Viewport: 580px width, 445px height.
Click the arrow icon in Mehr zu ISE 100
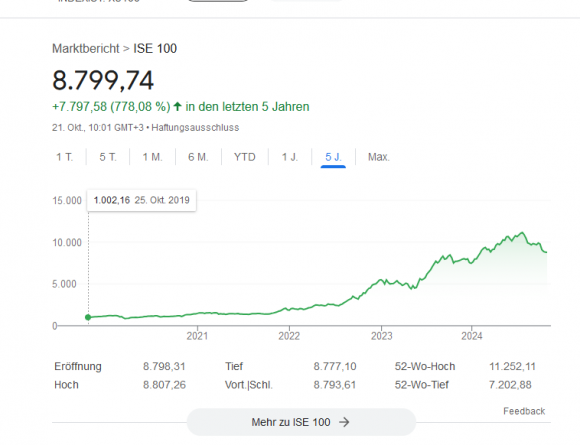[344, 422]
